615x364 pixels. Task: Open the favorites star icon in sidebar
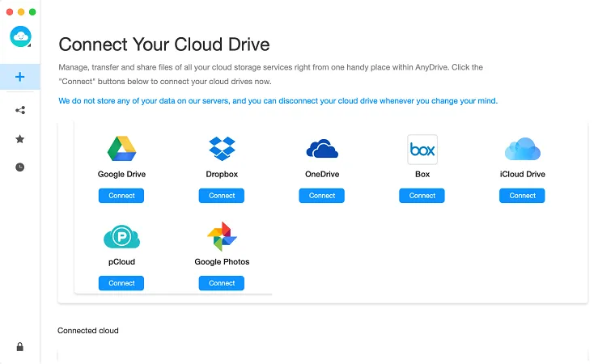click(19, 139)
